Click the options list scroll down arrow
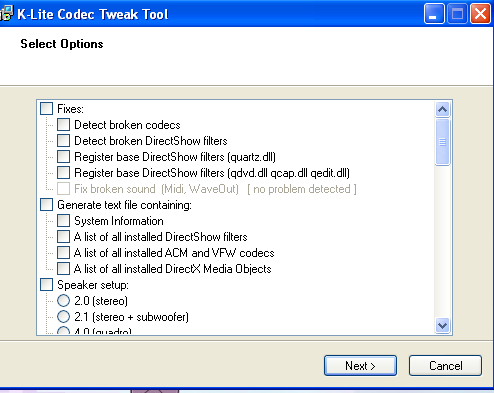The height and width of the screenshot is (393, 494). (443, 325)
